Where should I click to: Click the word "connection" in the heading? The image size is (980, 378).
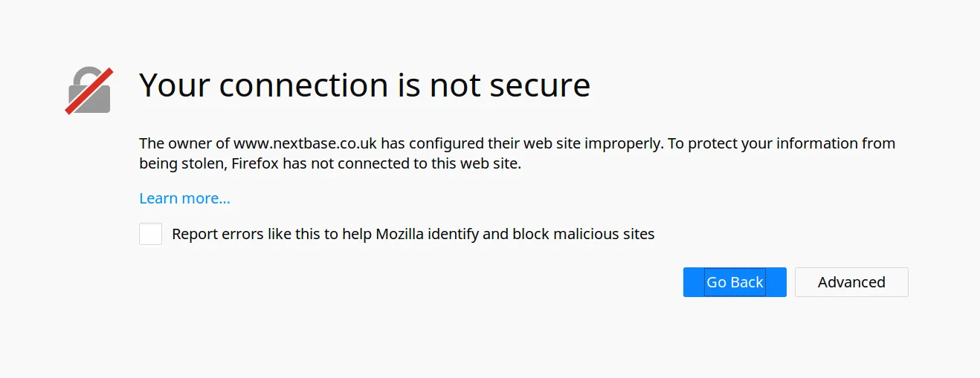[x=303, y=85]
